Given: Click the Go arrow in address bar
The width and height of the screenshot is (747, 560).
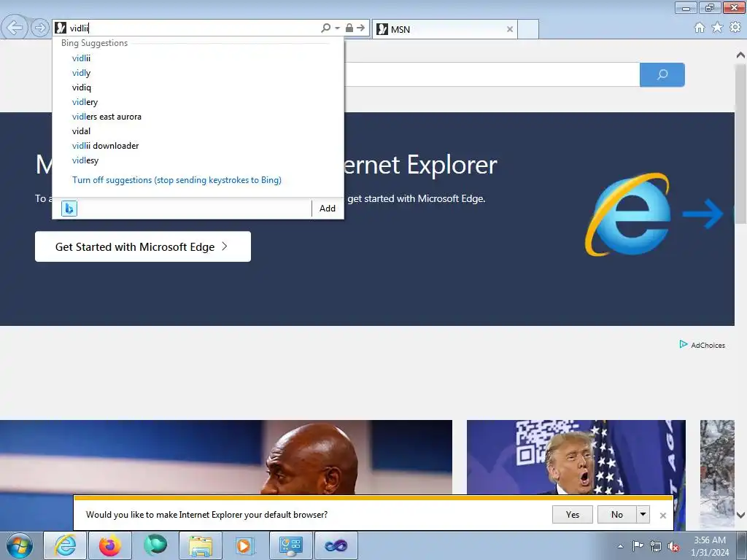Looking at the screenshot, I should 360,28.
